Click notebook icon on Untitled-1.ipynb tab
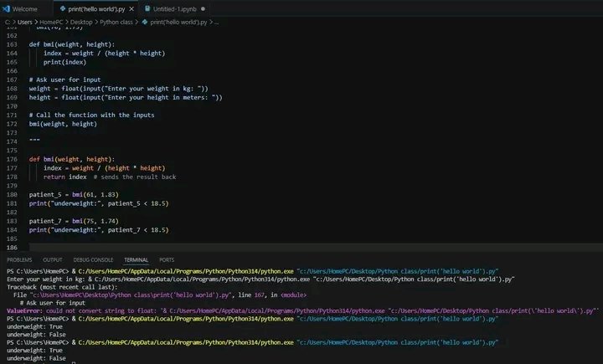603x364 pixels. click(x=147, y=8)
